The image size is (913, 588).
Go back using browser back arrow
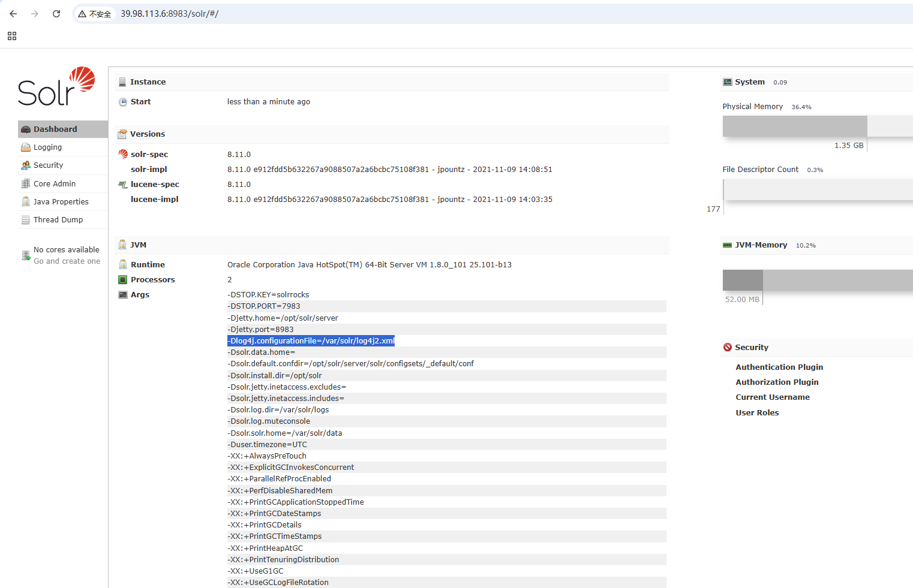coord(13,14)
